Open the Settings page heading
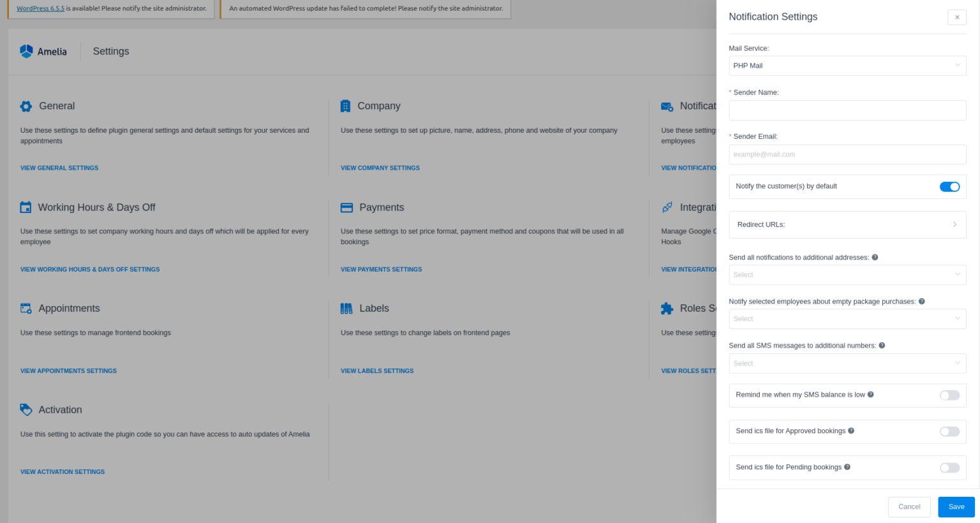 point(110,51)
